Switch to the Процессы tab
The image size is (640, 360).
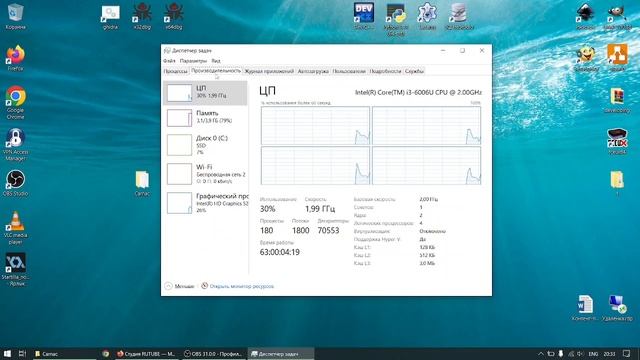(175, 71)
